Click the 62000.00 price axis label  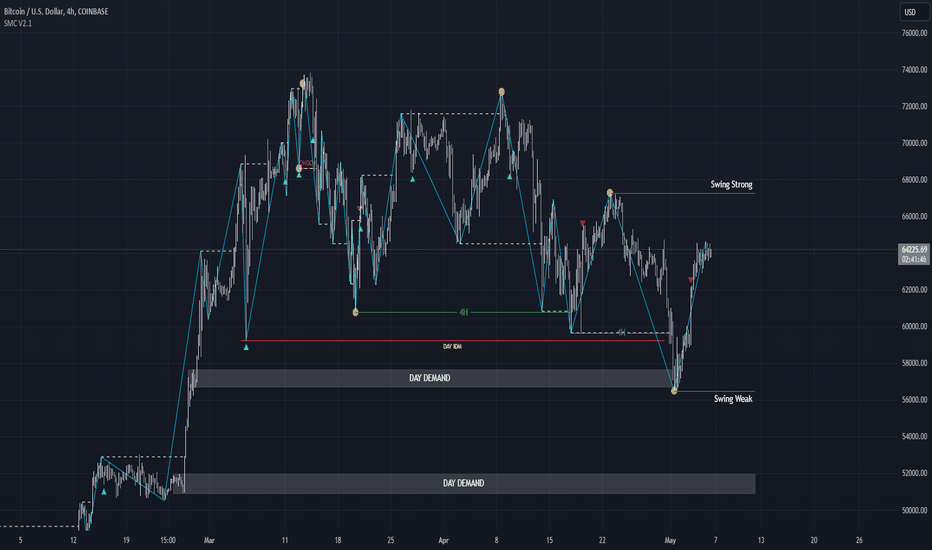pyautogui.click(x=914, y=290)
